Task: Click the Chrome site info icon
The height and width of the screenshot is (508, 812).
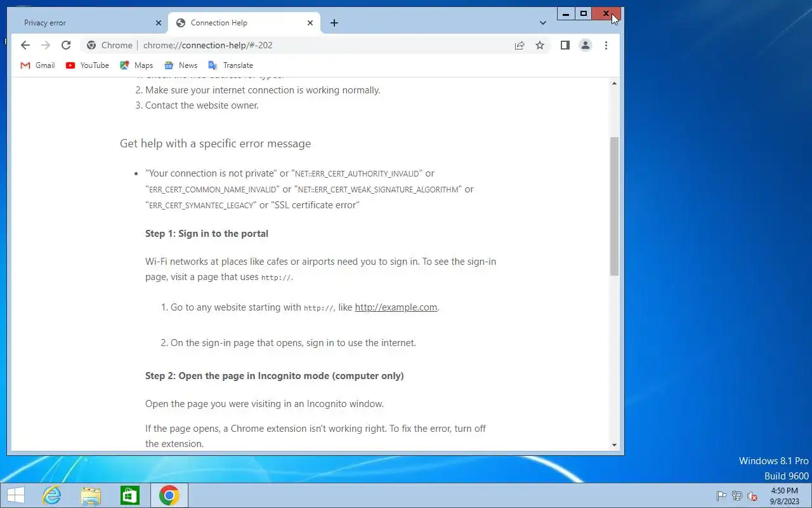Action: coord(91,45)
